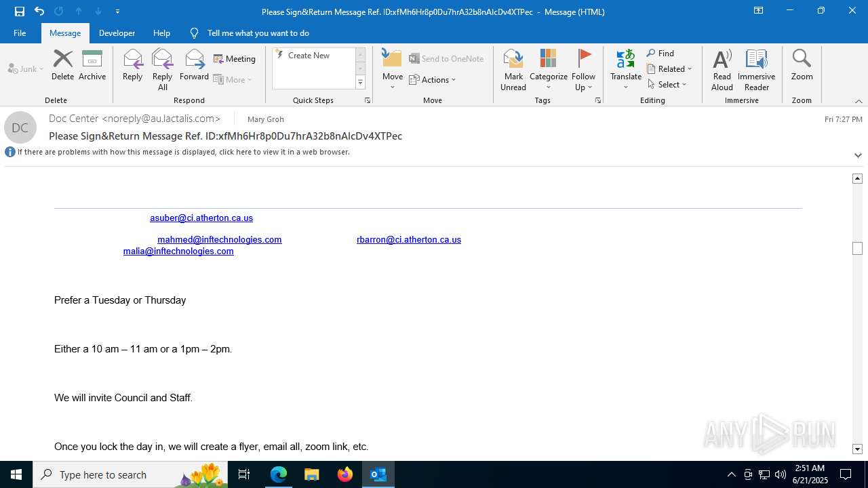Click the Save icon in the title bar
Screen dimensions: 868x488
click(x=20, y=11)
